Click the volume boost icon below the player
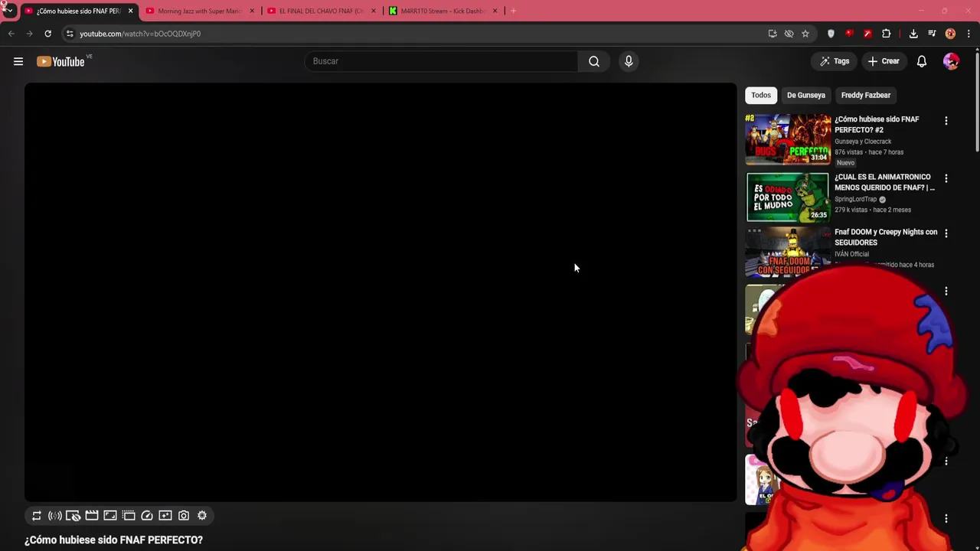This screenshot has height=551, width=980. (55, 516)
